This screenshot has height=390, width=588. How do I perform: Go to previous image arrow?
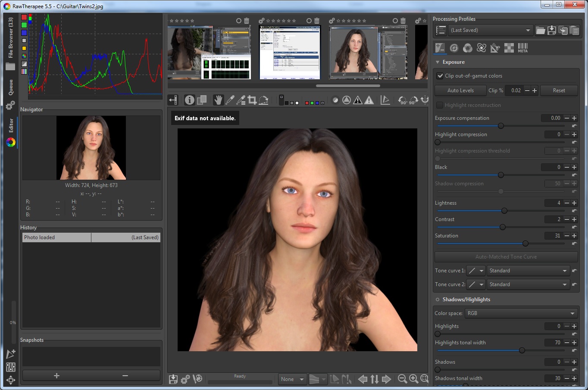click(x=363, y=379)
